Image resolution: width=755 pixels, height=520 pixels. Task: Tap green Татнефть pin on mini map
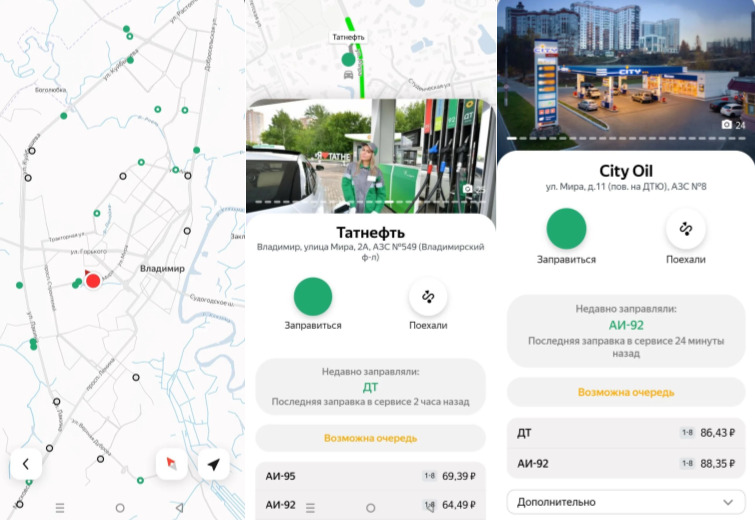[x=348, y=60]
